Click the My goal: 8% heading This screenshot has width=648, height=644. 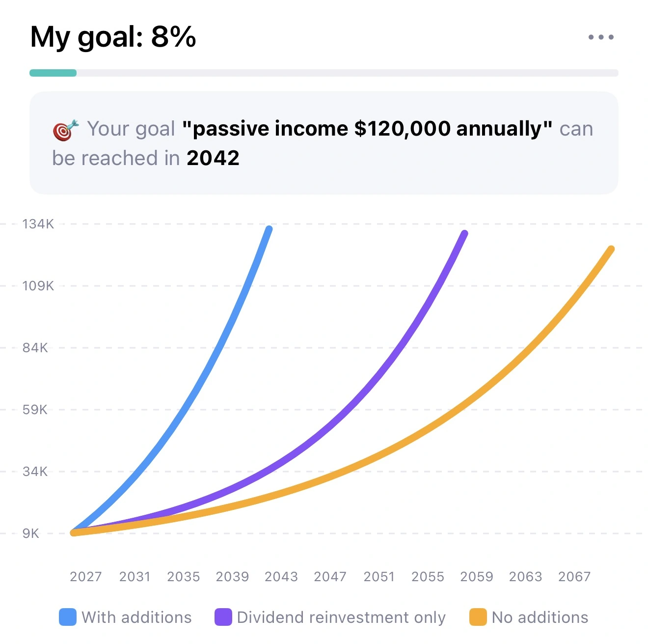(113, 37)
